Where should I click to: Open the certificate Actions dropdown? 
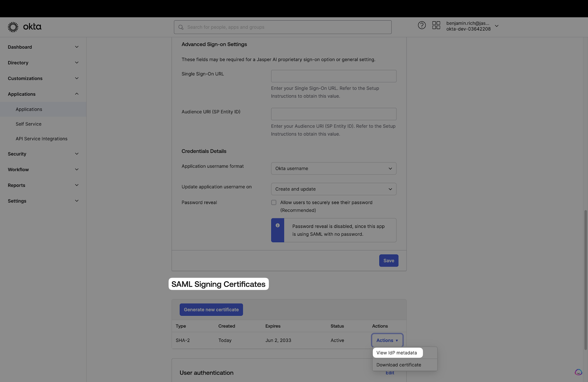coord(387,340)
